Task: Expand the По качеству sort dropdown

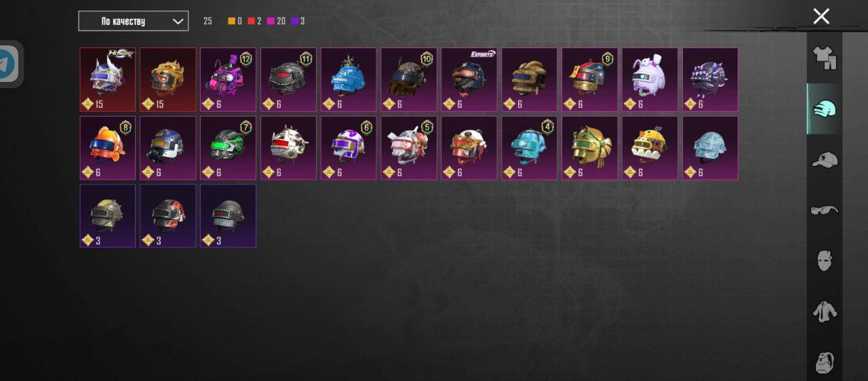Action: coord(133,21)
